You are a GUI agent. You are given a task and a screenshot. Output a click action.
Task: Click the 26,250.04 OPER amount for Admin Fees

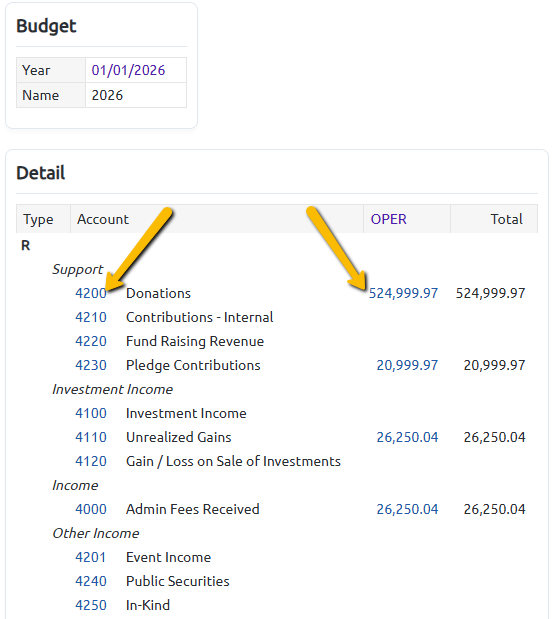[407, 509]
